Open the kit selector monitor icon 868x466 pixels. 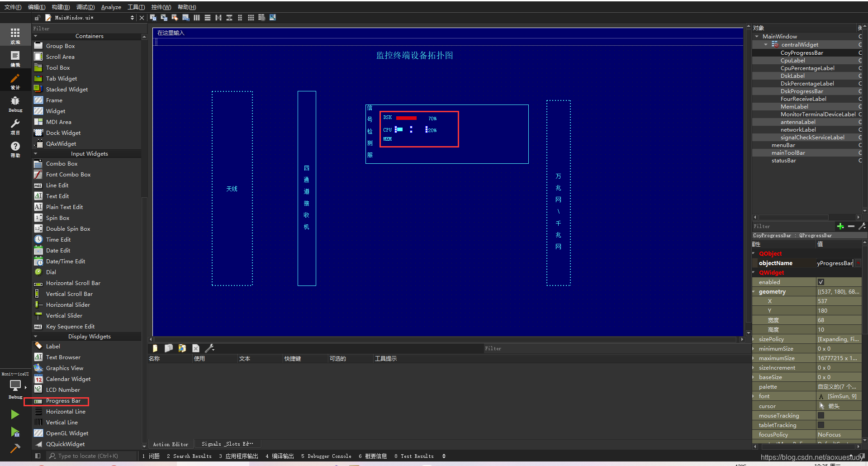point(15,385)
